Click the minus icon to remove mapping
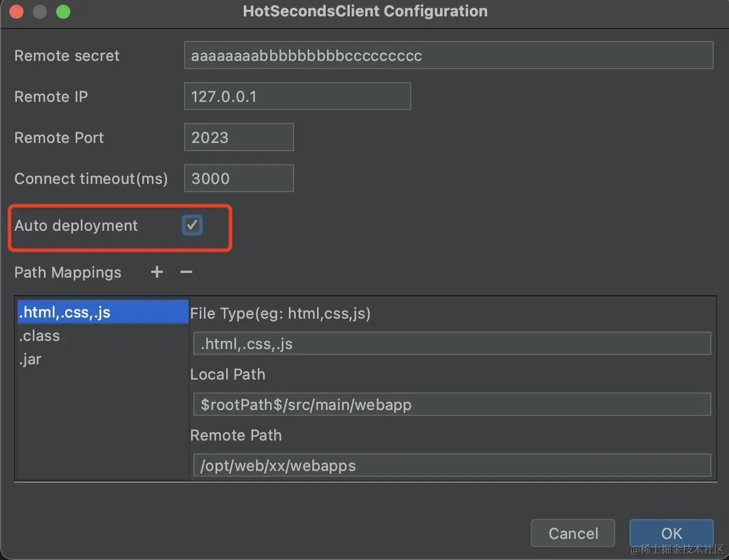The height and width of the screenshot is (560, 729). (186, 272)
